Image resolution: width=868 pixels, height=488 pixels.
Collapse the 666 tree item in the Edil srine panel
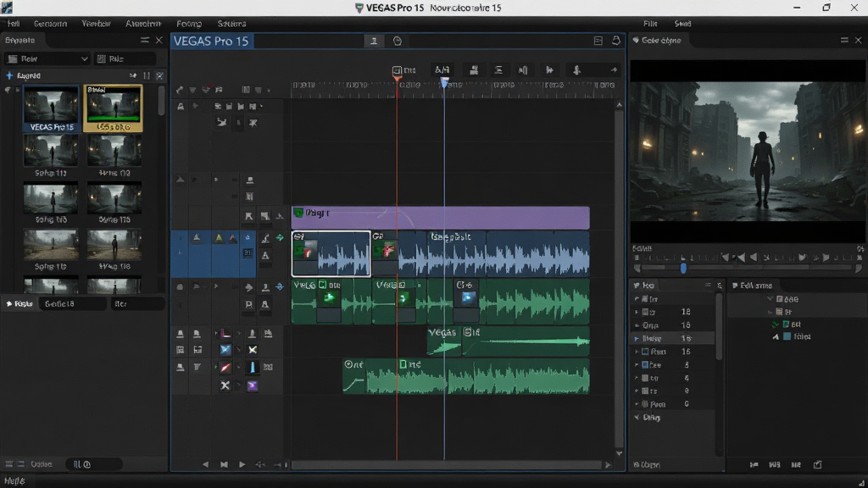point(770,299)
